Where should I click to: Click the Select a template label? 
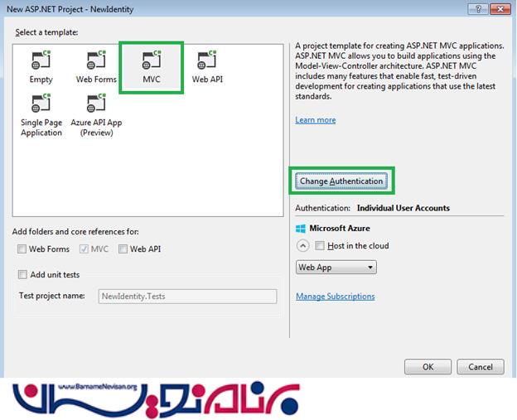coord(46,32)
